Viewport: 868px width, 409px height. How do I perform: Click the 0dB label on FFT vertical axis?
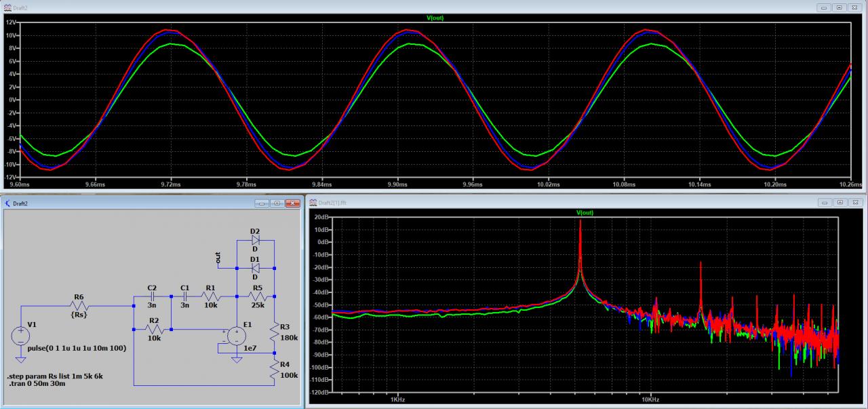click(323, 242)
